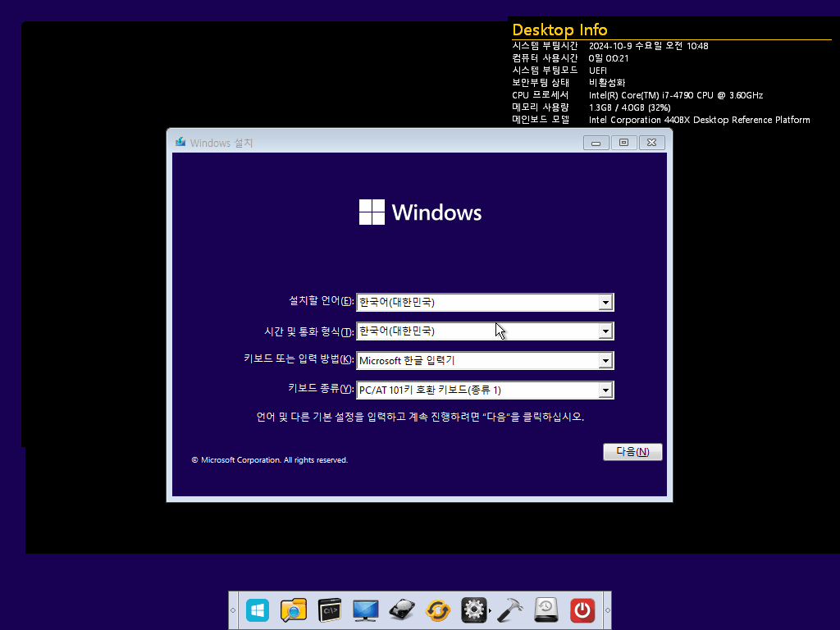Open the gear settings icon in the dock

(x=473, y=610)
